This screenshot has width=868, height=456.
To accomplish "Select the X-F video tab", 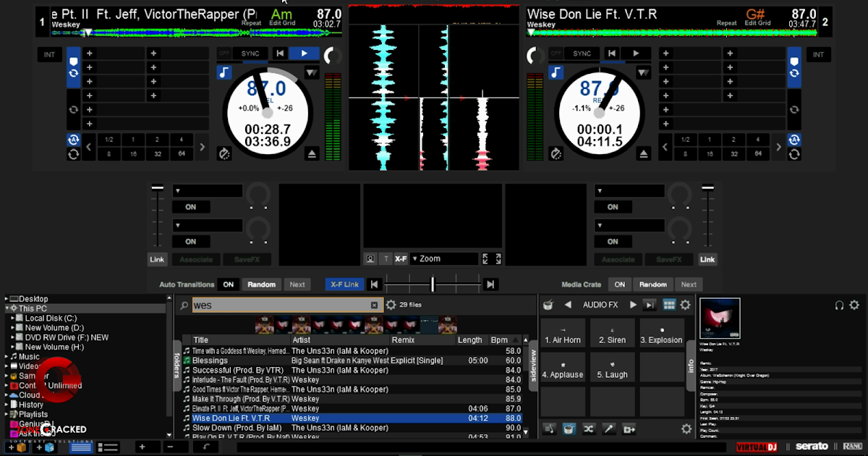I will pyautogui.click(x=401, y=258).
